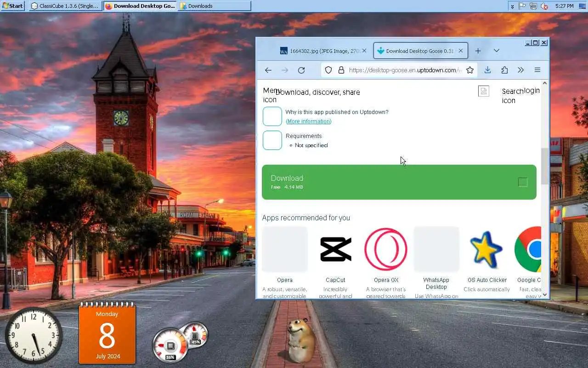Click the Action Center flag icon
Screen dimensions: 588x368
point(522,6)
